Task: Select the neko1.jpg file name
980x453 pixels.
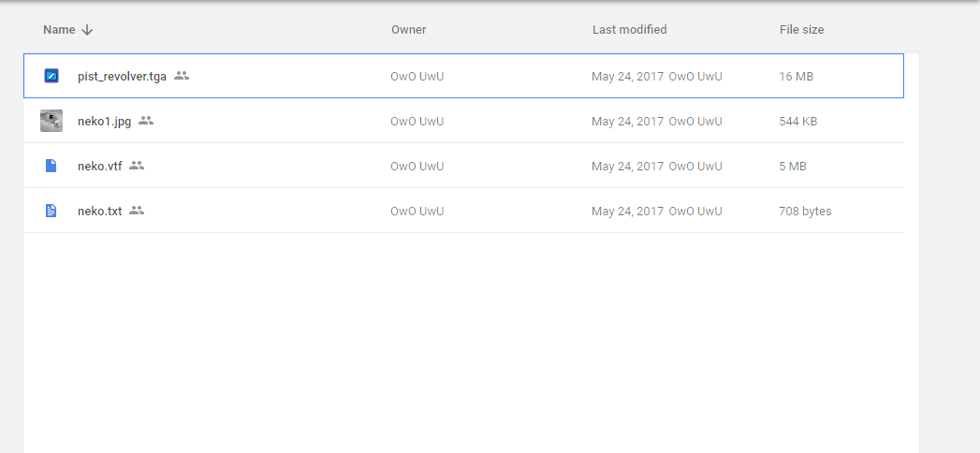Action: tap(104, 121)
